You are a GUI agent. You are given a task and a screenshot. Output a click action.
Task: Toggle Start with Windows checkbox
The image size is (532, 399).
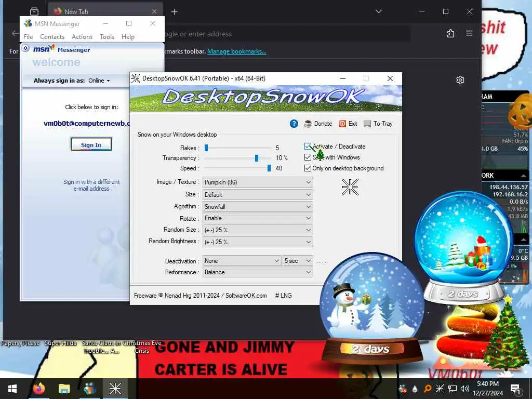pyautogui.click(x=308, y=157)
